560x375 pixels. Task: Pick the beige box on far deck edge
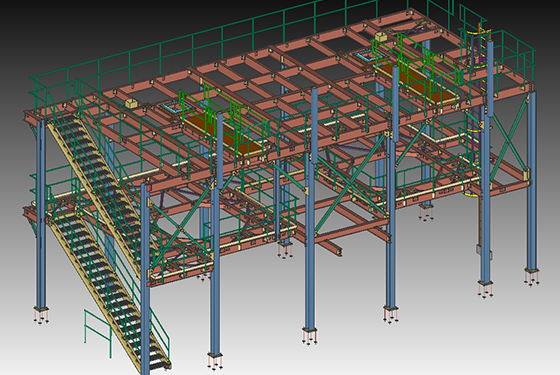pyautogui.click(x=381, y=36)
